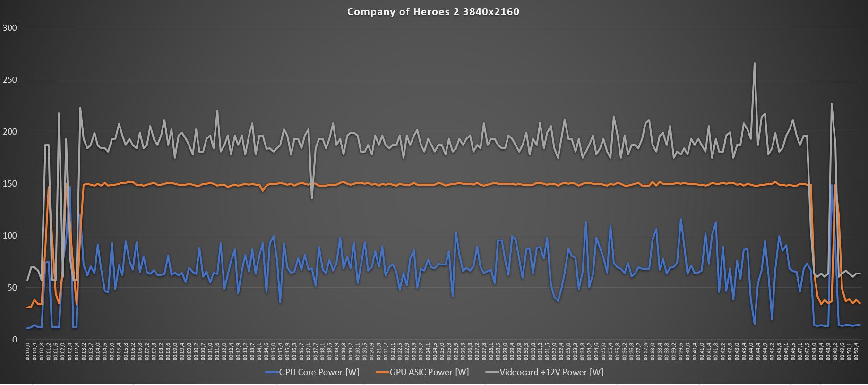Click the 00:47,1 time axis label
The height and width of the screenshot is (385, 868).
[799, 353]
